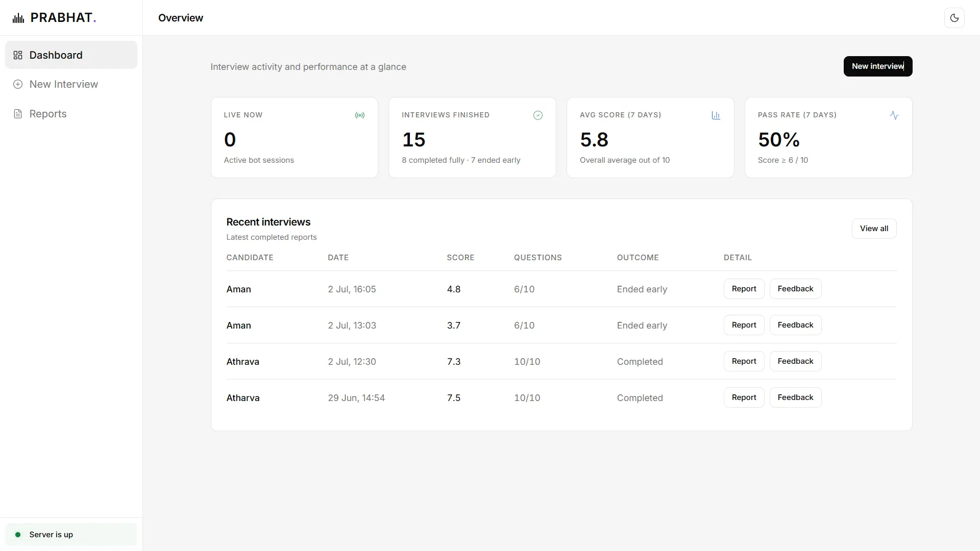
Task: Click the pulse icon in Pass Rate card
Action: click(x=894, y=115)
